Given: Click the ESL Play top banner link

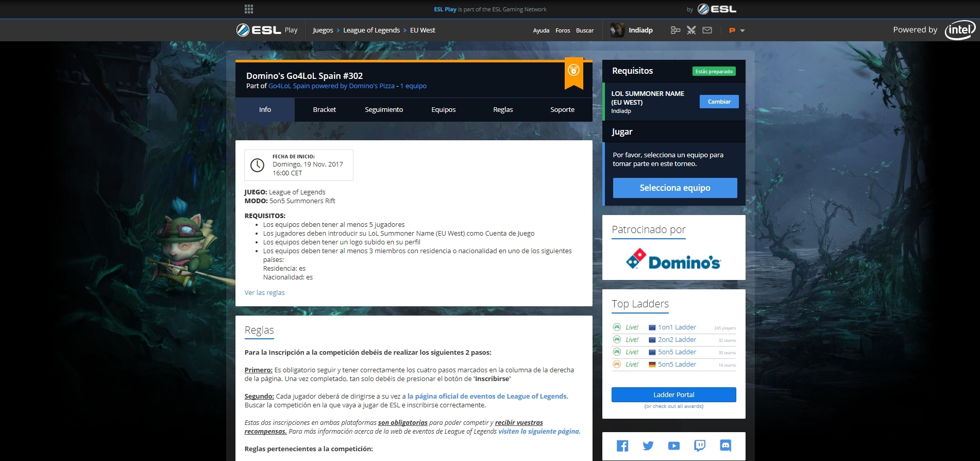Looking at the screenshot, I should pos(445,9).
